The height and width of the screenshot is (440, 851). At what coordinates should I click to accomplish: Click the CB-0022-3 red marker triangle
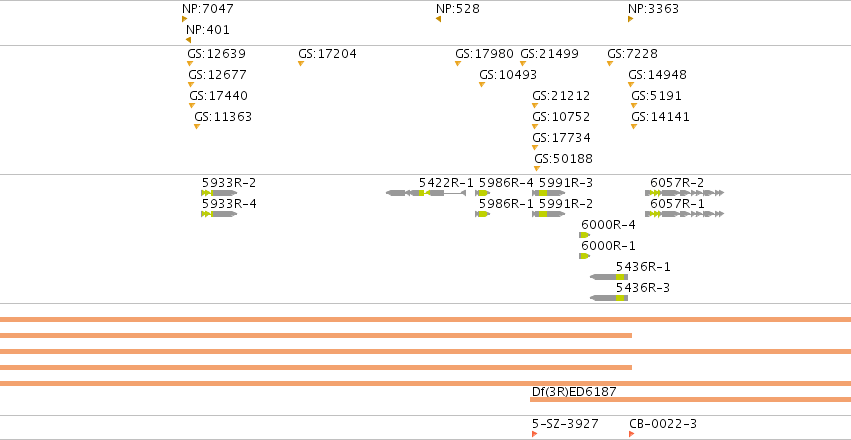632,434
